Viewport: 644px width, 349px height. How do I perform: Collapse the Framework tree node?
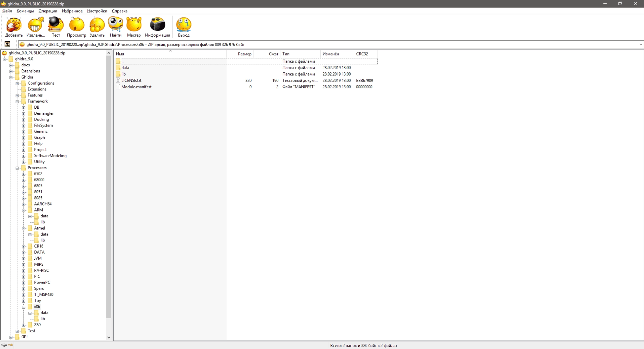17,102
